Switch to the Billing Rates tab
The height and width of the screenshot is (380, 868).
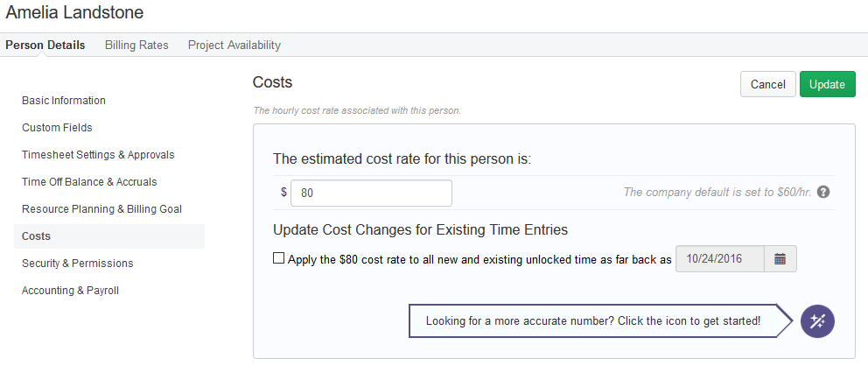(136, 45)
